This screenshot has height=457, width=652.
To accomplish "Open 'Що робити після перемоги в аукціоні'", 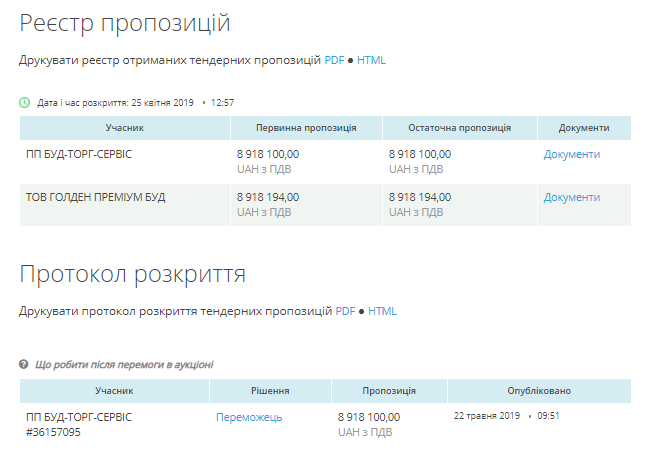I will point(124,365).
